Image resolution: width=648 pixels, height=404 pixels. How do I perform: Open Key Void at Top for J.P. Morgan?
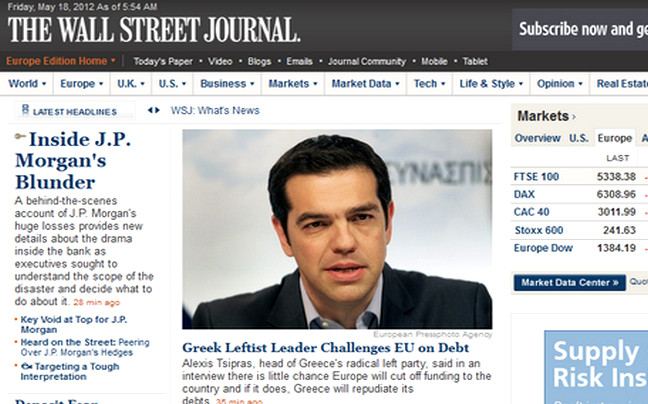74,324
